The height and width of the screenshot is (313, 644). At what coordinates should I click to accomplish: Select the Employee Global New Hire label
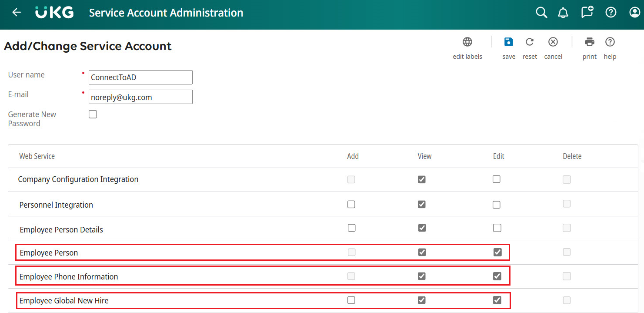64,300
